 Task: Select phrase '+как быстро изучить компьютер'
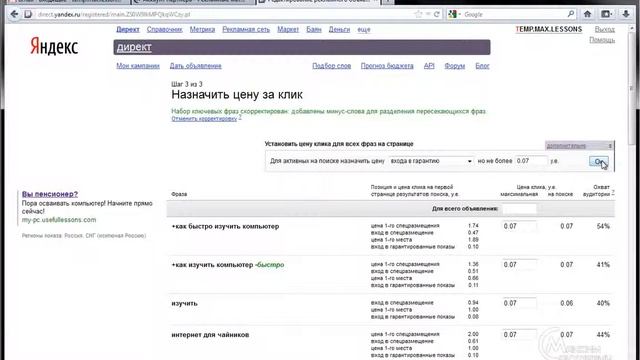coord(225,226)
